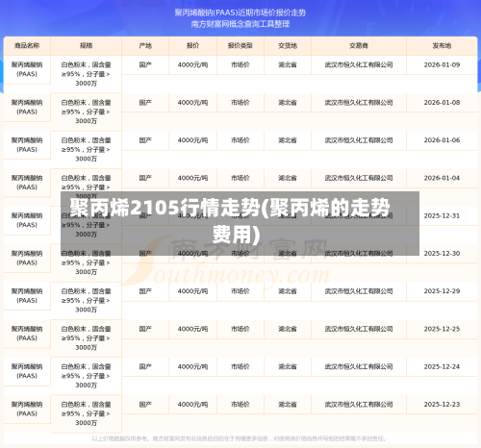The image size is (481, 448).
Task: Click 4000元/吨 in the 2026-01-06 row
Action: 192,140
